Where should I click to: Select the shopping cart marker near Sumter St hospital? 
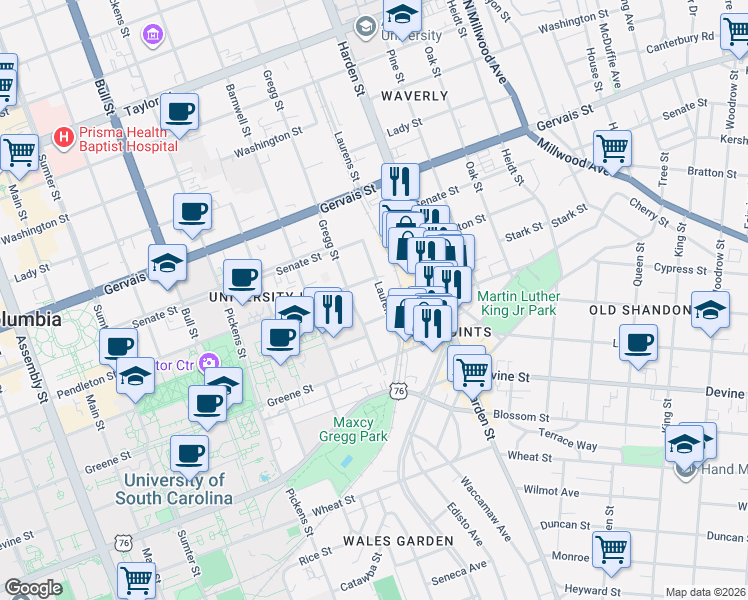click(x=20, y=156)
